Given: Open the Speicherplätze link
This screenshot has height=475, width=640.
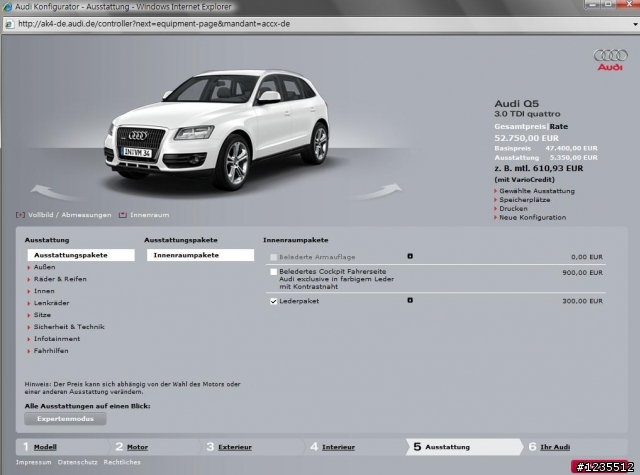Looking at the screenshot, I should coord(524,200).
